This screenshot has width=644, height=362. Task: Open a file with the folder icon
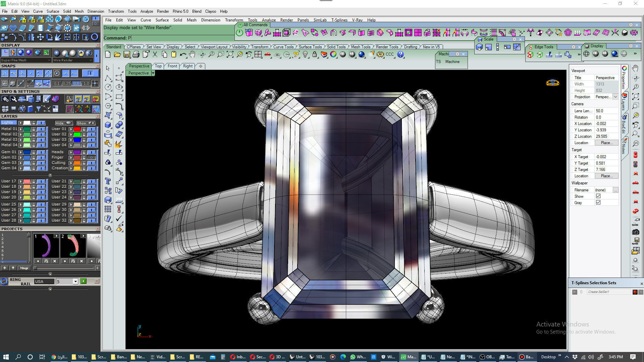pos(117,54)
